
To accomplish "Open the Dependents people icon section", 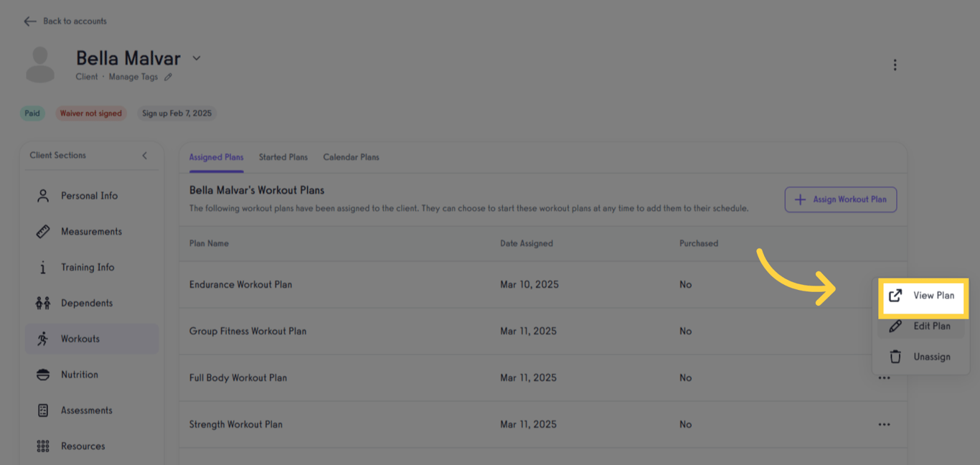I will [43, 303].
